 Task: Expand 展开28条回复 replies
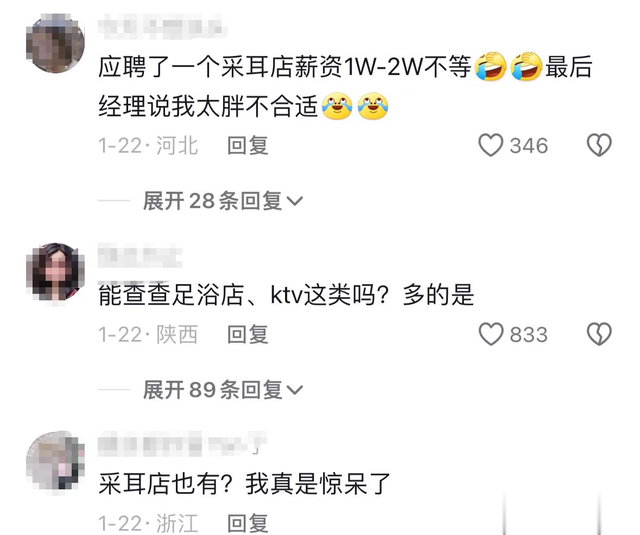pos(222,200)
